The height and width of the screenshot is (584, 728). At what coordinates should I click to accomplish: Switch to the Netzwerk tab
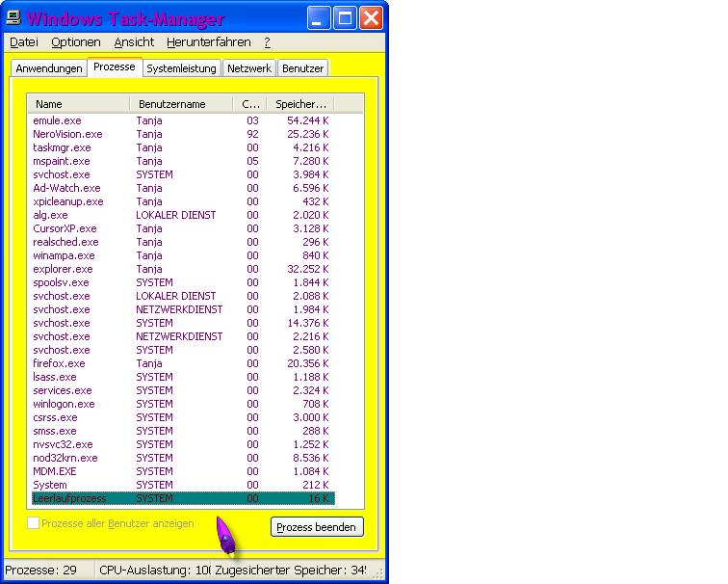248,68
